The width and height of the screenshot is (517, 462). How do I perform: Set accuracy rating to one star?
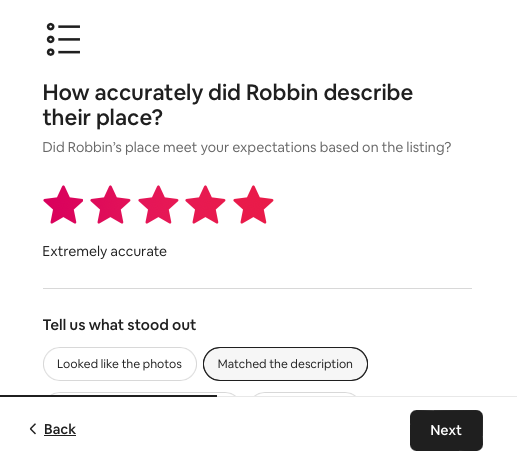63,205
